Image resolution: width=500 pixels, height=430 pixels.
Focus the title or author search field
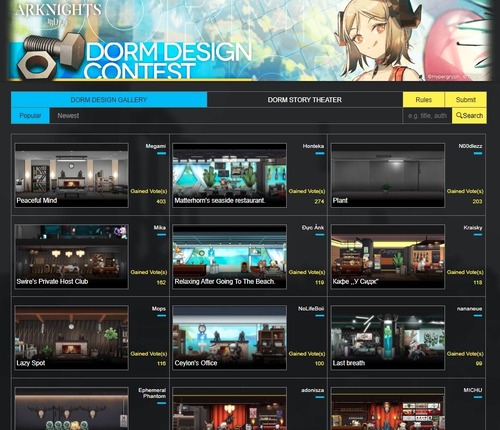pyautogui.click(x=427, y=116)
